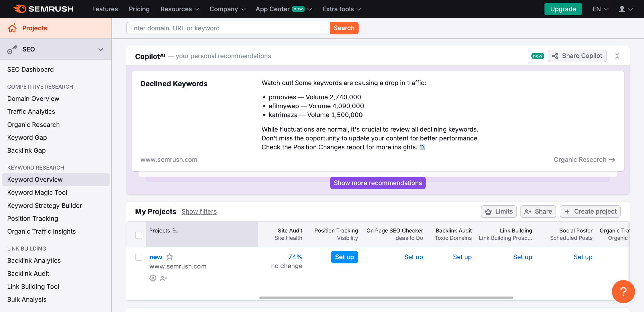Click Show more recommendations button
The image size is (644, 312).
click(378, 183)
